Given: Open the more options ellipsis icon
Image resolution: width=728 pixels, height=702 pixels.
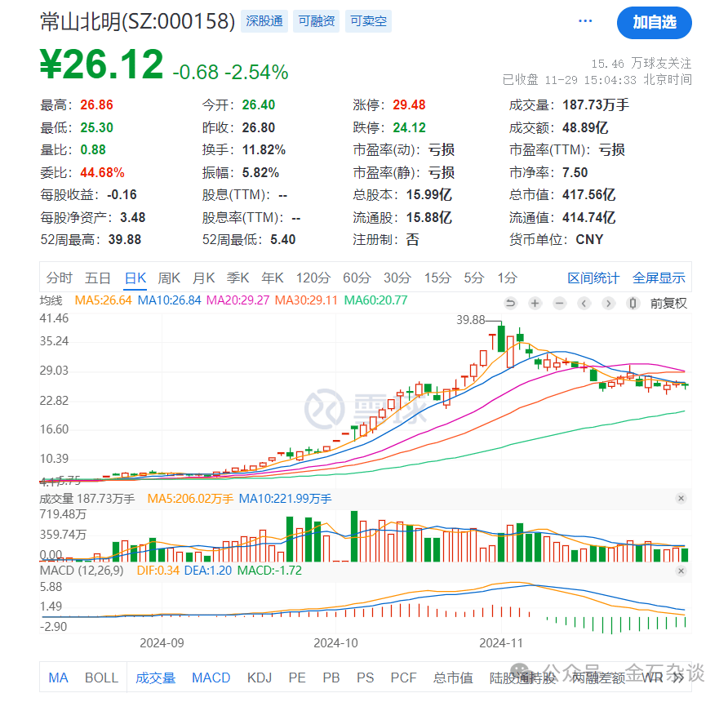Looking at the screenshot, I should [x=584, y=20].
